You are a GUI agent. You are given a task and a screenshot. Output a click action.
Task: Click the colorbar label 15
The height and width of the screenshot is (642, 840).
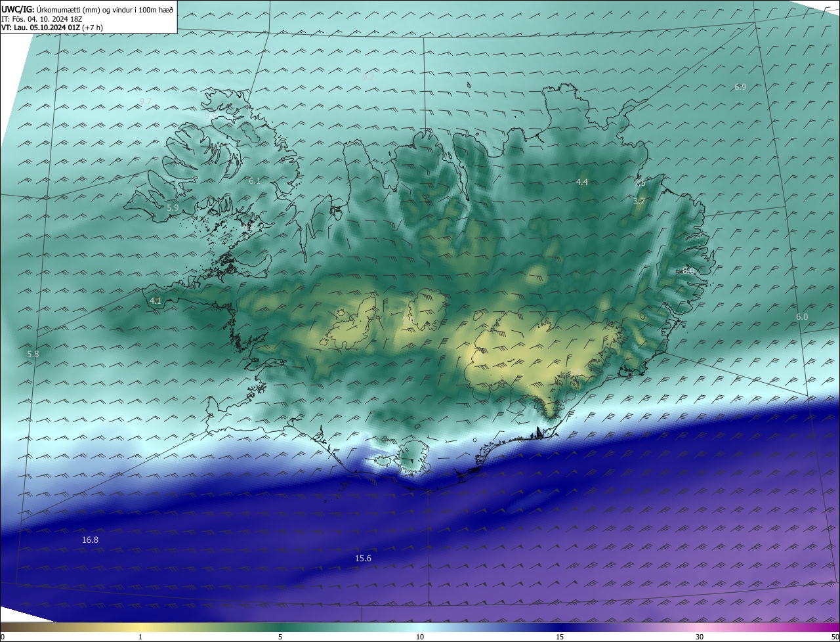tap(560, 637)
